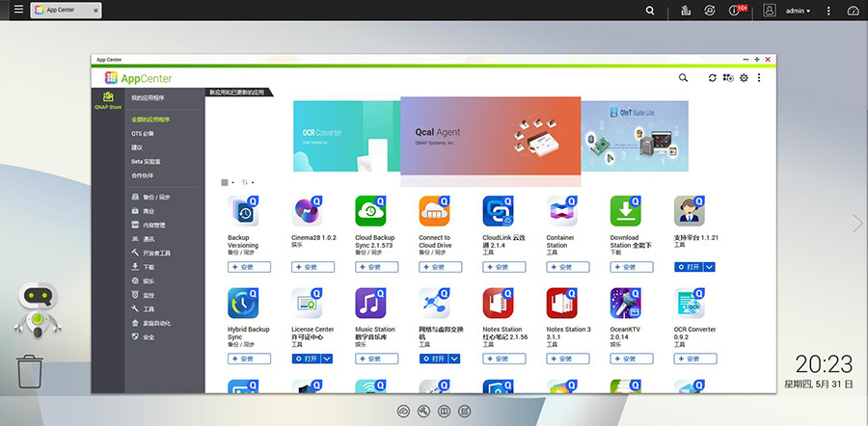Open the view mode dropdown above app grid
This screenshot has height=426, width=868.
(228, 182)
